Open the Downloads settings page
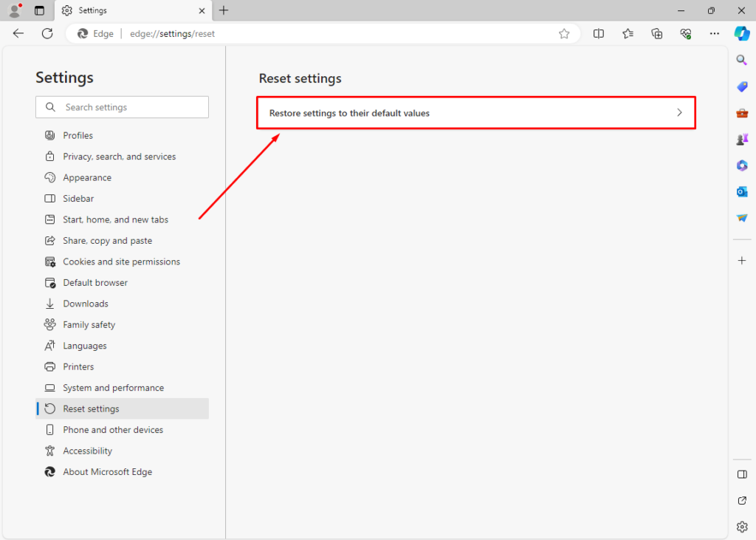The height and width of the screenshot is (540, 756). 84,303
